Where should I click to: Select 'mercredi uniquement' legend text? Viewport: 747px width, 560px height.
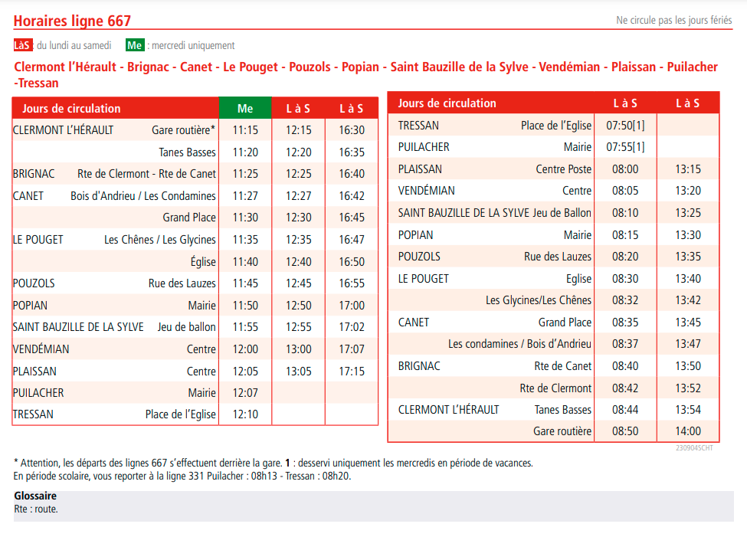(x=193, y=46)
